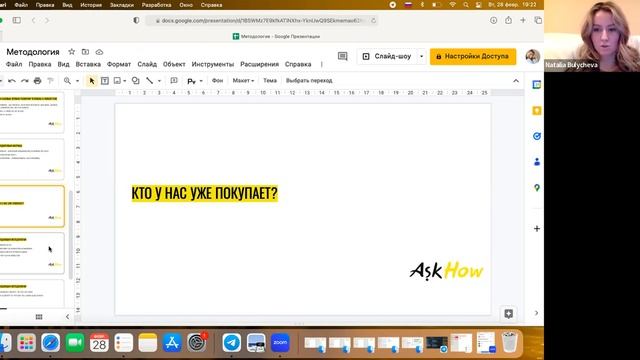Image resolution: width=640 pixels, height=360 pixels.
Task: Collapse the menus with the up chevron
Action: [x=516, y=81]
